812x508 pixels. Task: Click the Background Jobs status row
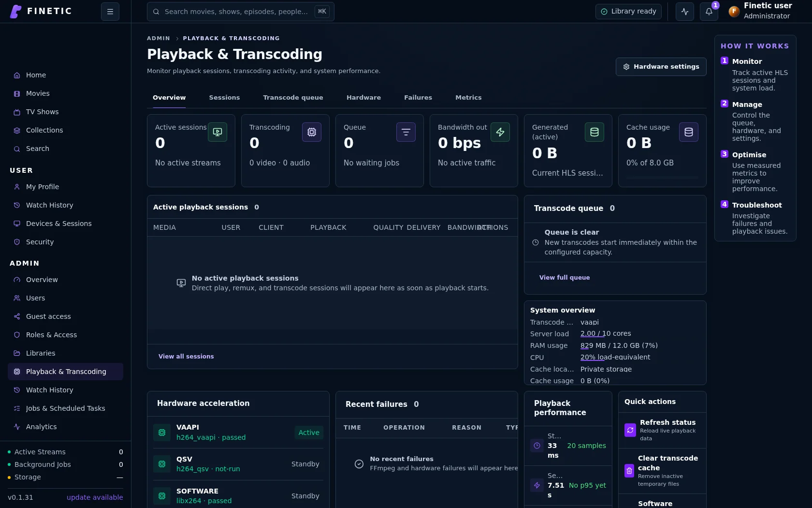tap(65, 464)
